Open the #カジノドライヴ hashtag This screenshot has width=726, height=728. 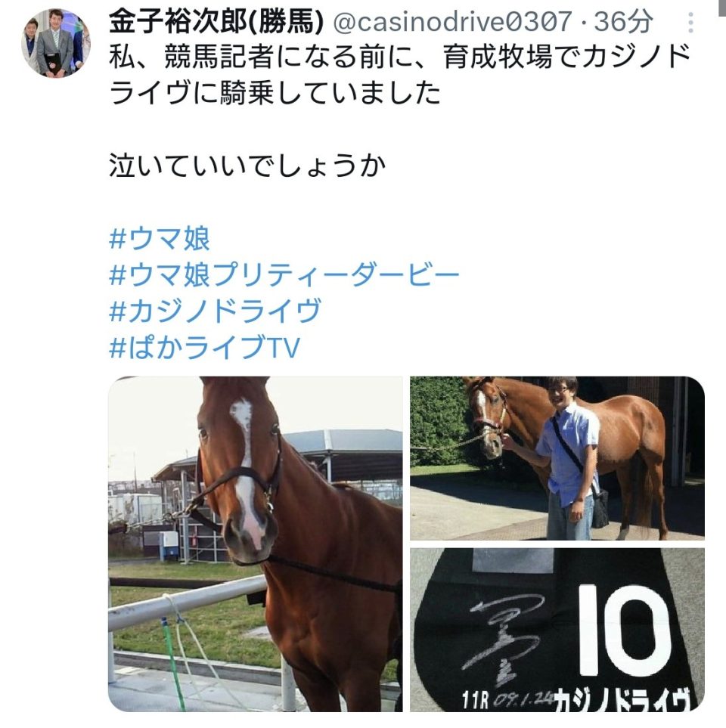215,311
